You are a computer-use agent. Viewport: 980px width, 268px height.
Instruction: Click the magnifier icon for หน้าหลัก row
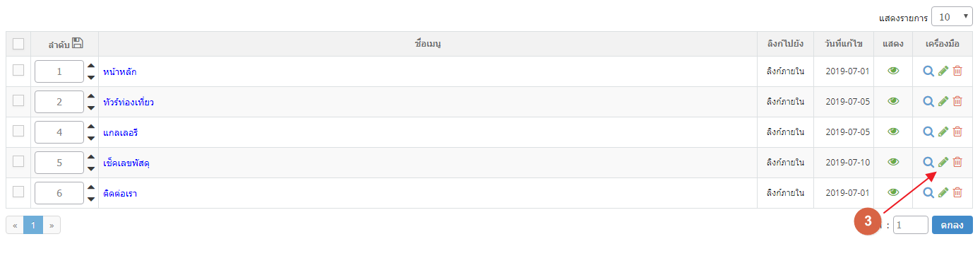click(928, 71)
